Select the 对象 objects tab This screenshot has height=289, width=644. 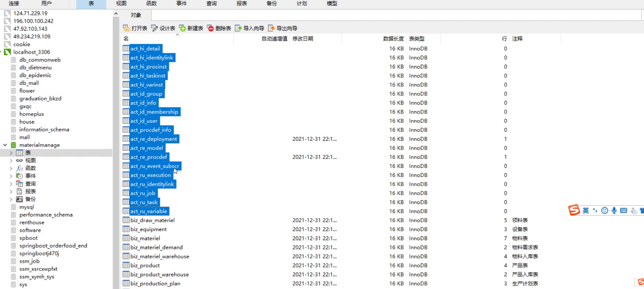tap(136, 15)
